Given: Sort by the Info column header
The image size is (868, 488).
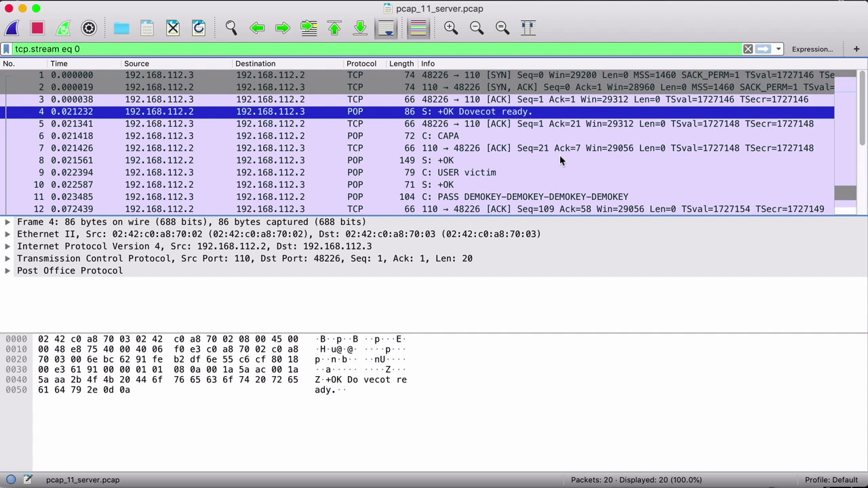Looking at the screenshot, I should coord(625,64).
